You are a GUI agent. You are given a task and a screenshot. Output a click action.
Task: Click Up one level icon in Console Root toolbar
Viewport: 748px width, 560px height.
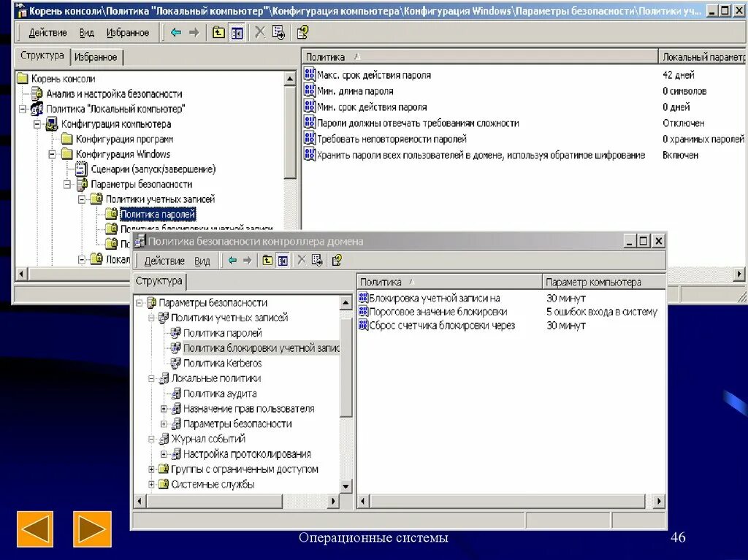[x=218, y=32]
